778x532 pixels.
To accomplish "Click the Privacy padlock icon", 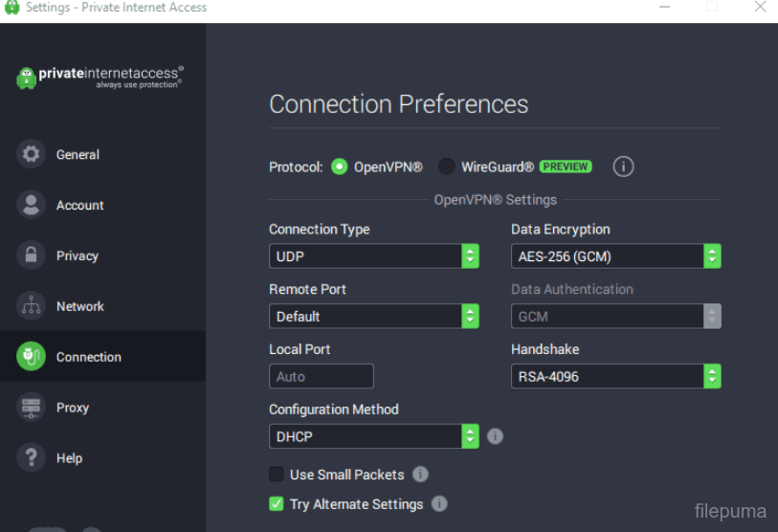I will coord(32,255).
